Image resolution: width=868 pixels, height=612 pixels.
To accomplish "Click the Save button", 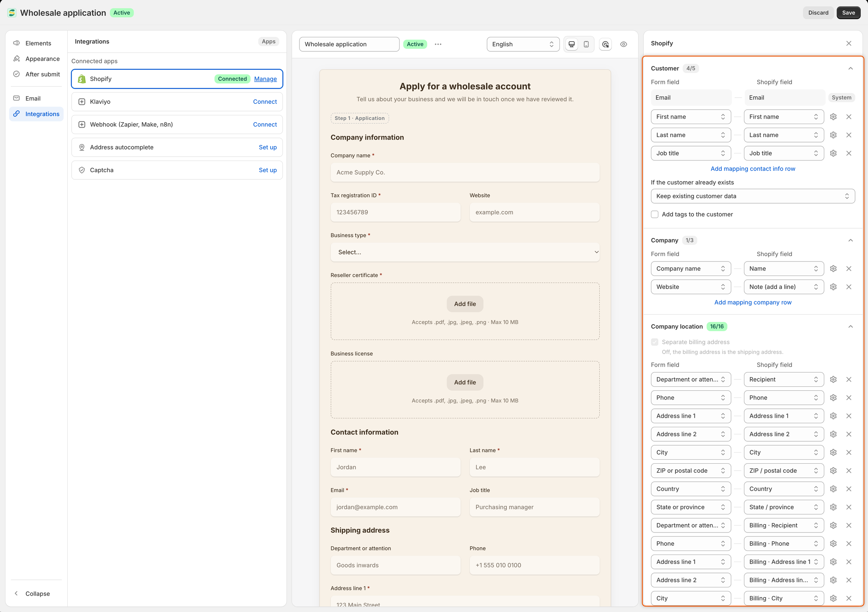I will click(848, 13).
